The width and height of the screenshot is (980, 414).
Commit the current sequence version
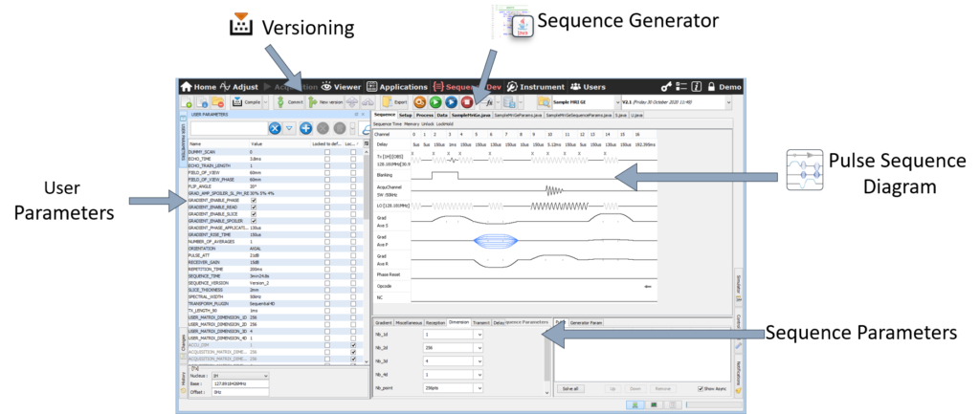click(291, 101)
